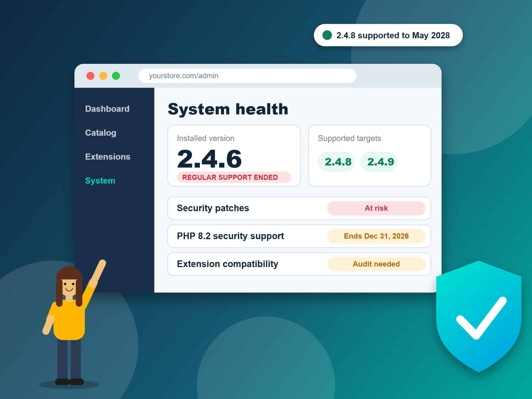The image size is (532, 399).
Task: Open the System sidebar section
Action: pos(100,181)
